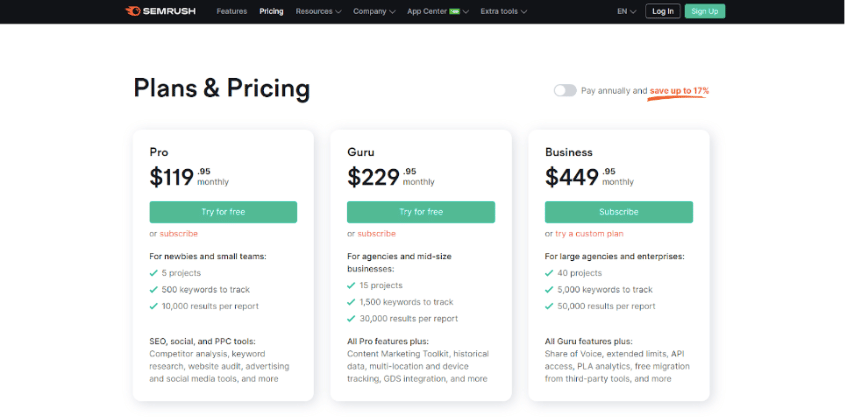
Task: Select the Pricing nav item
Action: pos(271,11)
